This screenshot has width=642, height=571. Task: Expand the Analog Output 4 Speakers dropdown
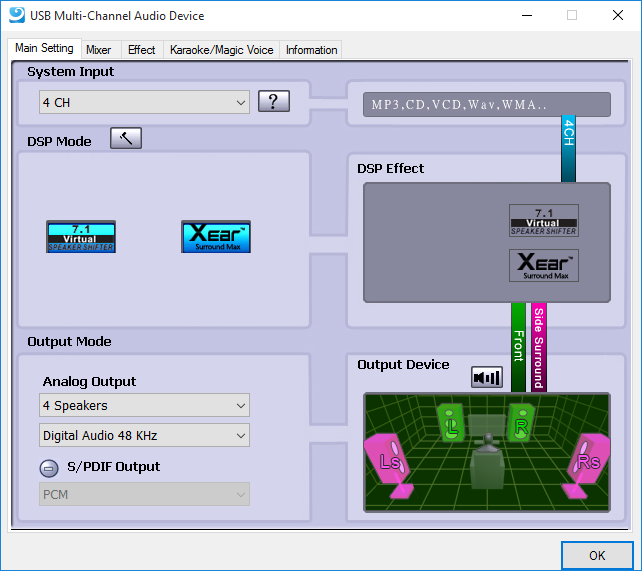144,406
